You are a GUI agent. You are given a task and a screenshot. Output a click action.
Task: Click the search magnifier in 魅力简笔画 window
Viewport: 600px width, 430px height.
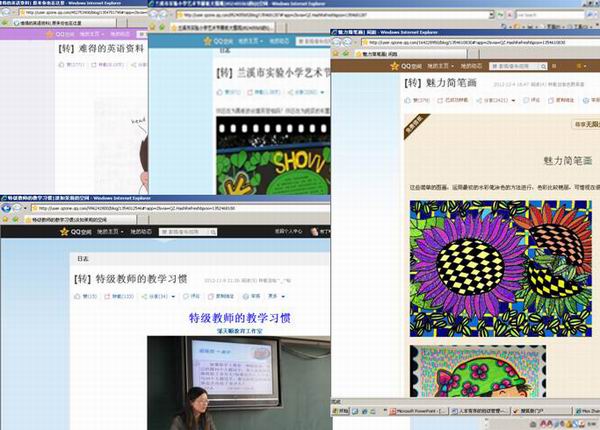[x=543, y=67]
